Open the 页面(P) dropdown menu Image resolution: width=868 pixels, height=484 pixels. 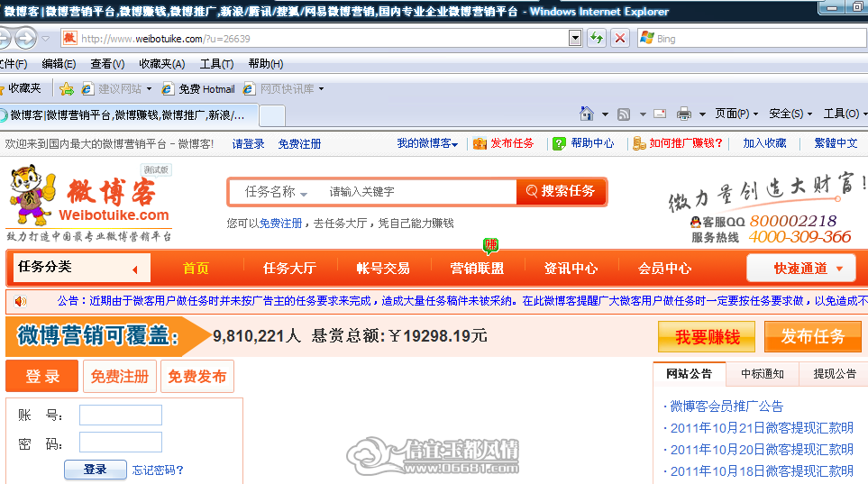point(736,114)
